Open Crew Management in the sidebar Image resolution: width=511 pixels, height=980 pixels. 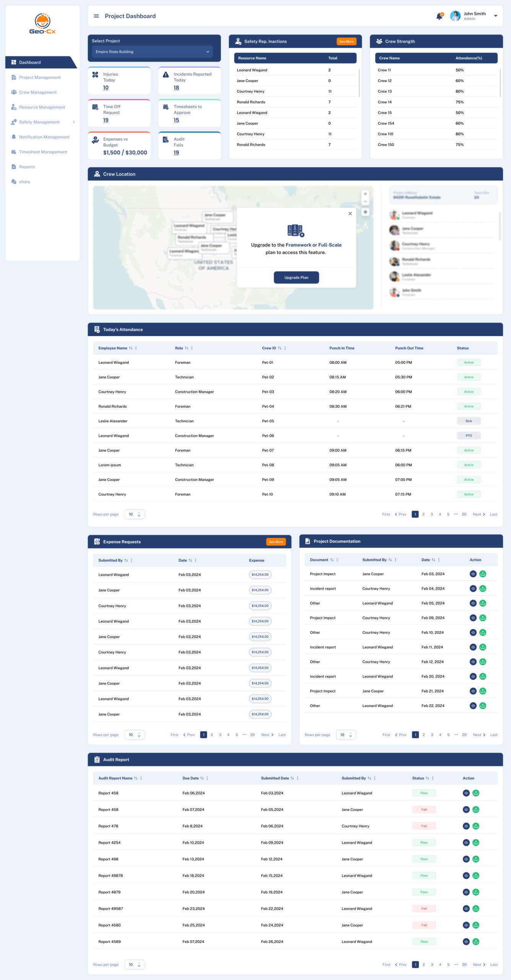click(x=38, y=92)
